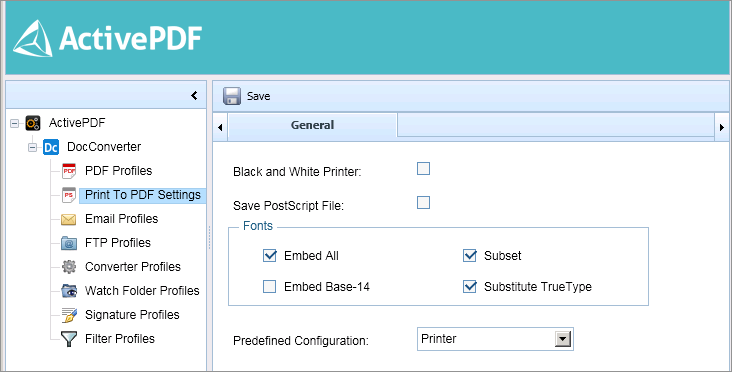Image resolution: width=732 pixels, height=372 pixels.
Task: Disable the Substitute TrueType checkbox
Action: coord(470,286)
